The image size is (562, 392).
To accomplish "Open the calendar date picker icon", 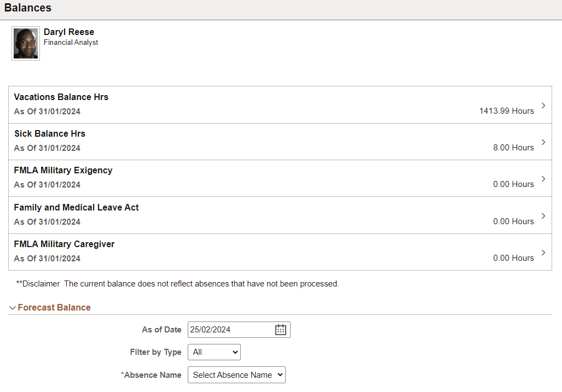I will (x=281, y=330).
